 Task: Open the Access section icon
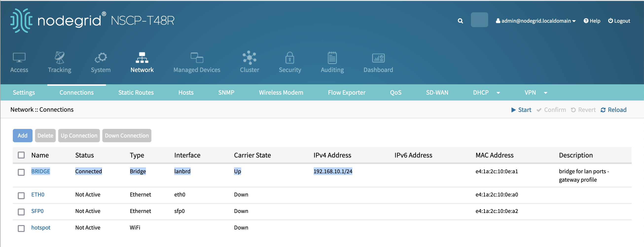coord(19,58)
